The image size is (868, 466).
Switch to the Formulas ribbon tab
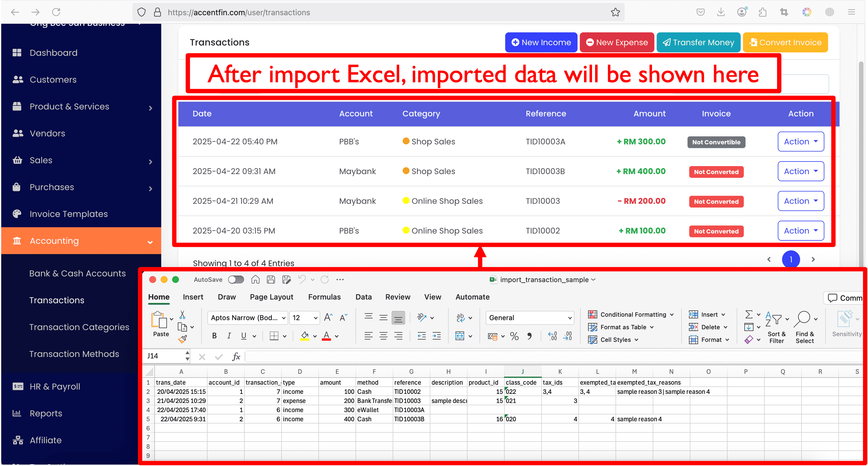point(324,297)
